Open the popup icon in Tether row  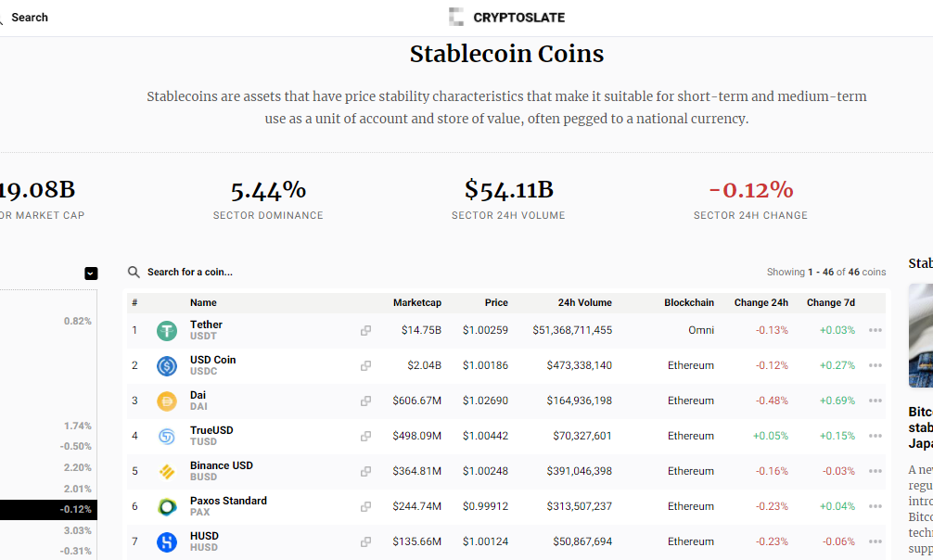365,330
